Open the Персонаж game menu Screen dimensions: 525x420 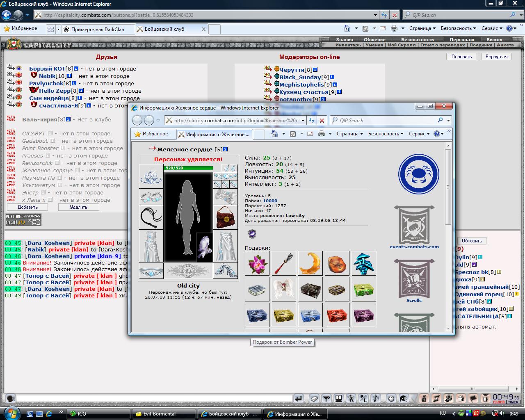click(462, 39)
